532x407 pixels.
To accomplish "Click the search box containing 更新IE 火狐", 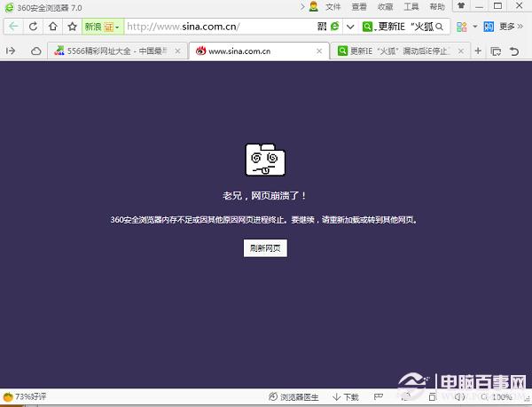I will pos(405,27).
